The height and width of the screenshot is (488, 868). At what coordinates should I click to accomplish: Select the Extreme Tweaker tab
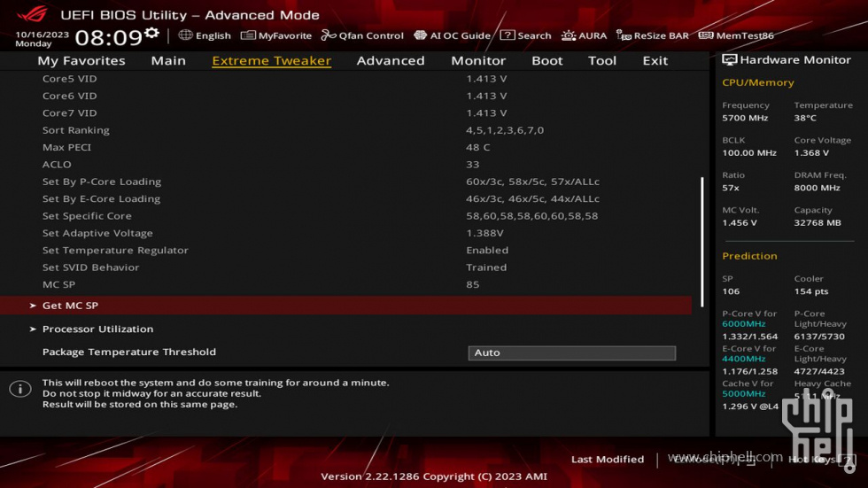(271, 60)
